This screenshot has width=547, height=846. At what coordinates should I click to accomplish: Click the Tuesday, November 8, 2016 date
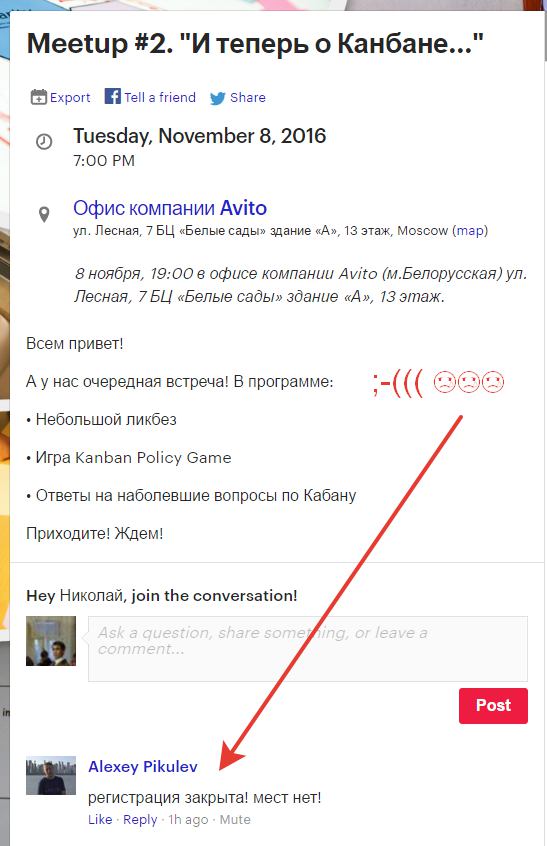200,136
